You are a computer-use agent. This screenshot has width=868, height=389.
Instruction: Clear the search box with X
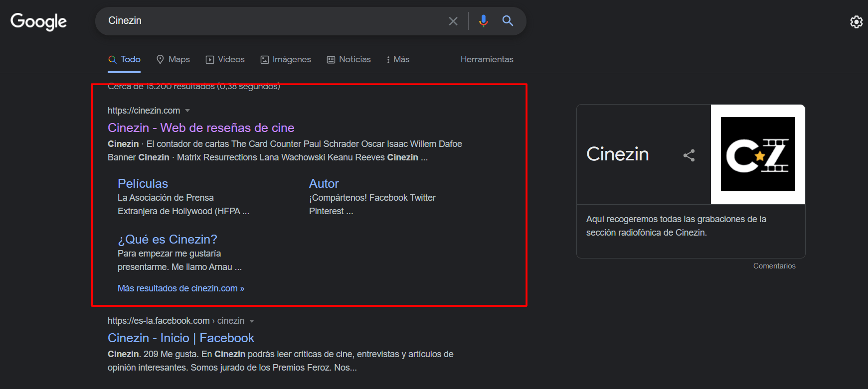(x=453, y=21)
